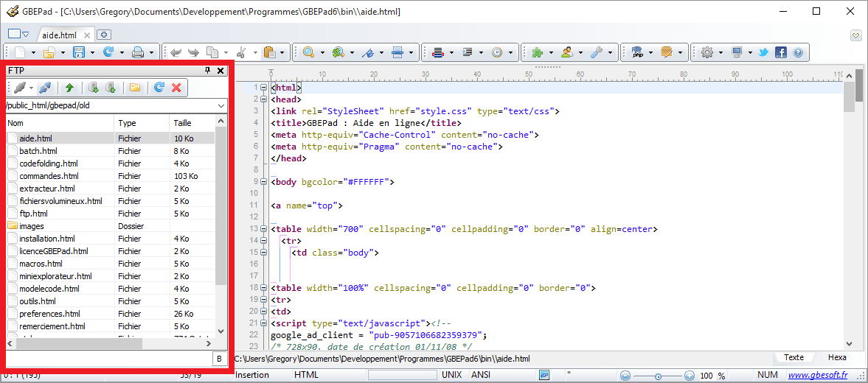The width and height of the screenshot is (868, 383).
Task: Open dropdown arrow next to PHP icon
Action: click(x=650, y=52)
